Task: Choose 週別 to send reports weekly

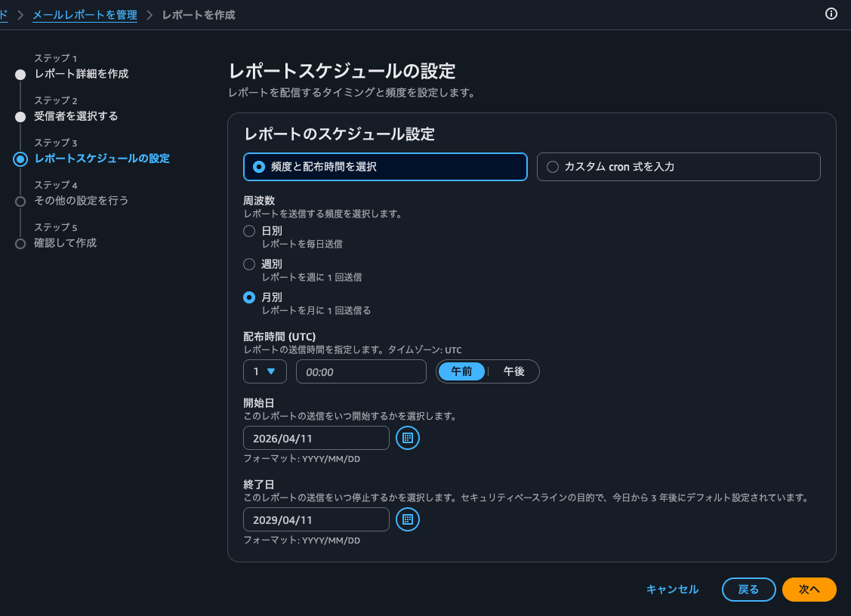Action: (249, 264)
